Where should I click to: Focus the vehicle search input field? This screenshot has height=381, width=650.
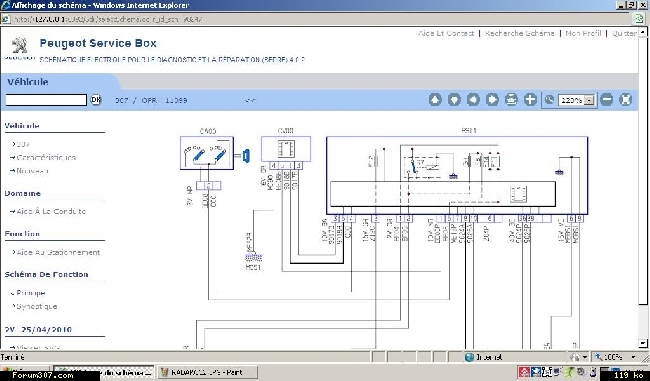(46, 100)
